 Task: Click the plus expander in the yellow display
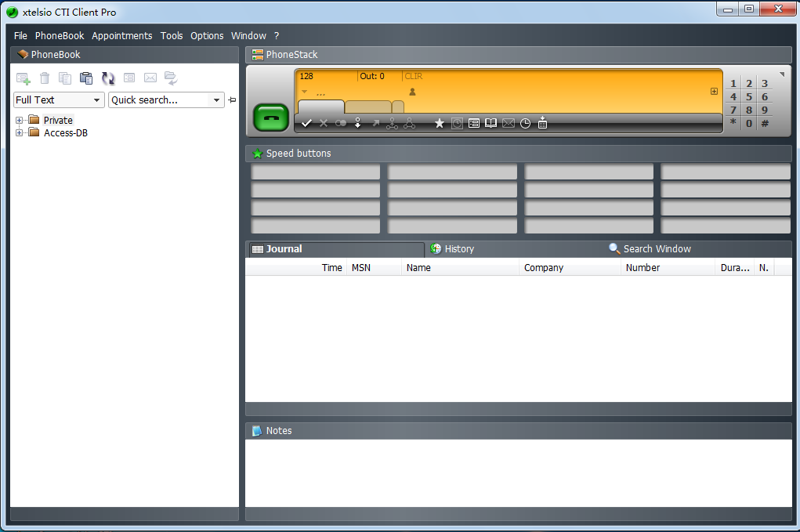715,92
